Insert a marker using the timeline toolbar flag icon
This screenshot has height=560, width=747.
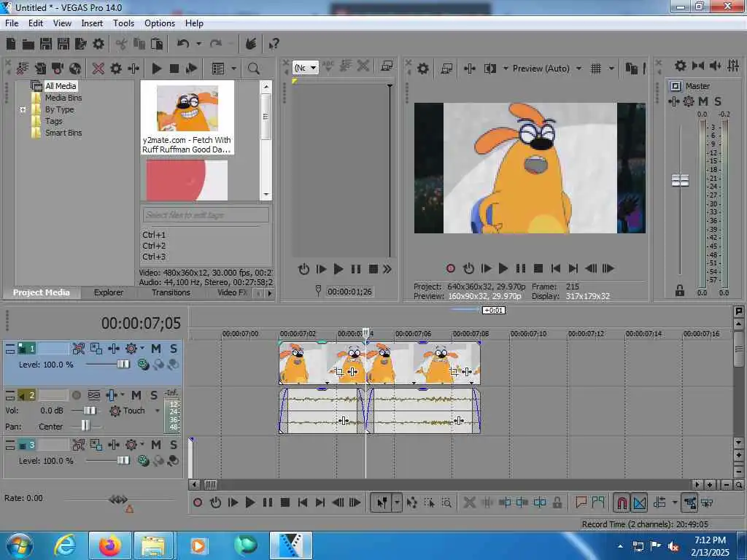(x=581, y=502)
